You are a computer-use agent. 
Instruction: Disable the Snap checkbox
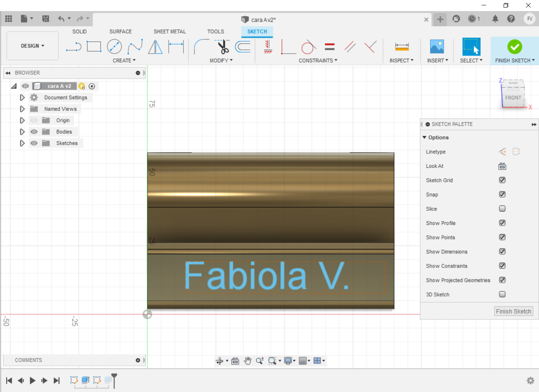pos(502,194)
